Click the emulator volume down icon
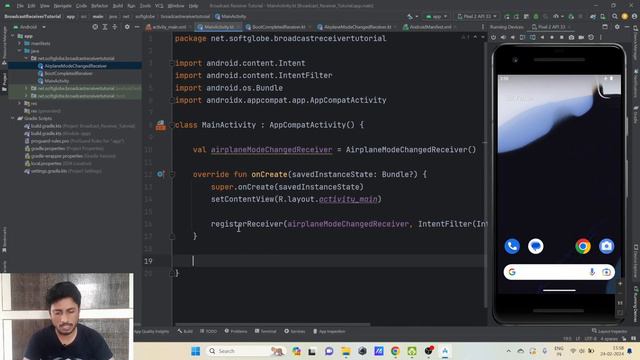This screenshot has width=640, height=360. (513, 37)
